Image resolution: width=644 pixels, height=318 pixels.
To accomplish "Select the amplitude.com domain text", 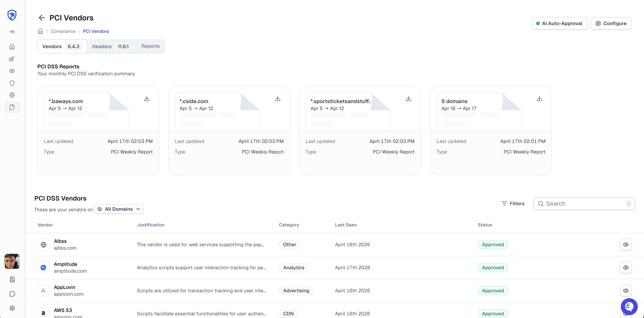I will click(x=70, y=271).
